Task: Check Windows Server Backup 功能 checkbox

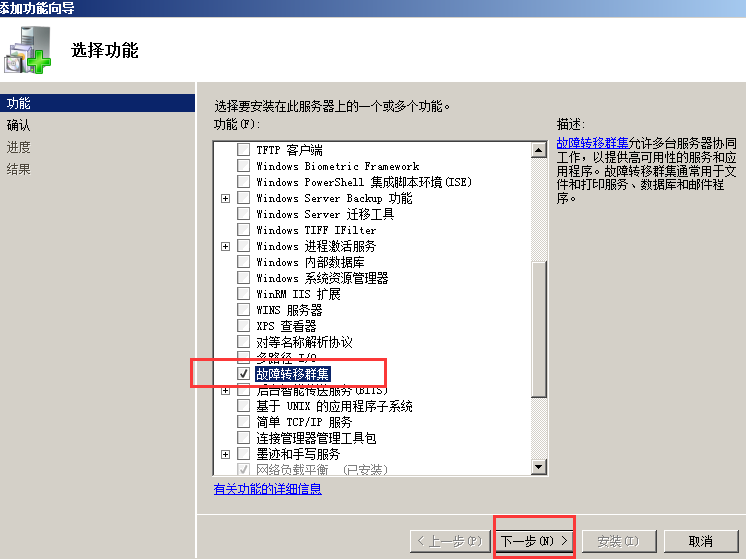Action: [x=244, y=198]
